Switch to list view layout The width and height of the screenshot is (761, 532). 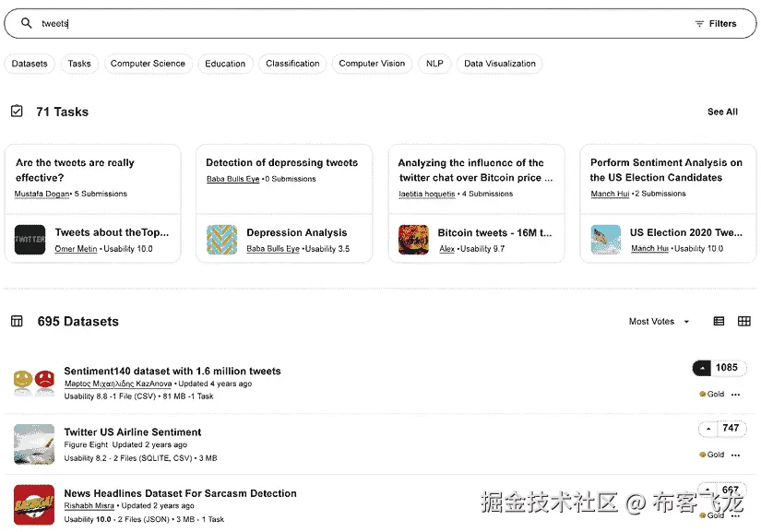pos(719,321)
